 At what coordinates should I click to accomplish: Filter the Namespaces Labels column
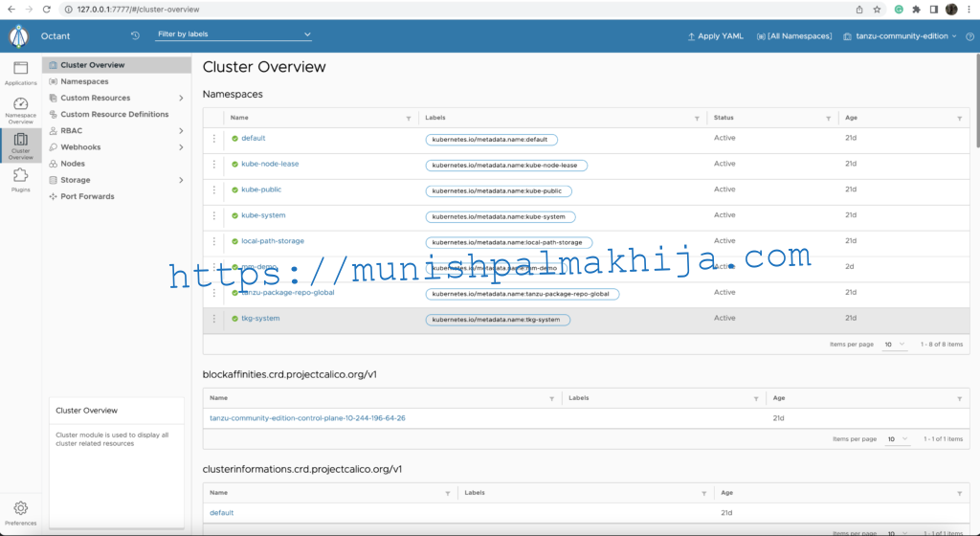pyautogui.click(x=697, y=118)
